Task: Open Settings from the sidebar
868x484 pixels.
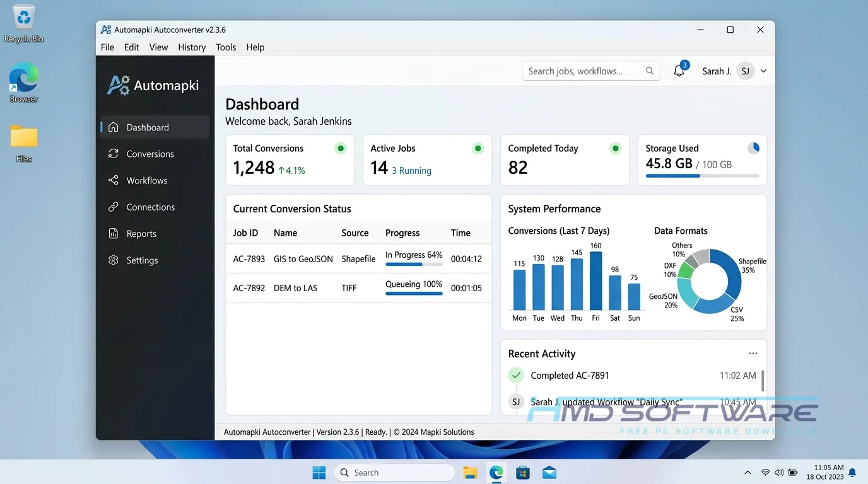Action: pos(155,260)
